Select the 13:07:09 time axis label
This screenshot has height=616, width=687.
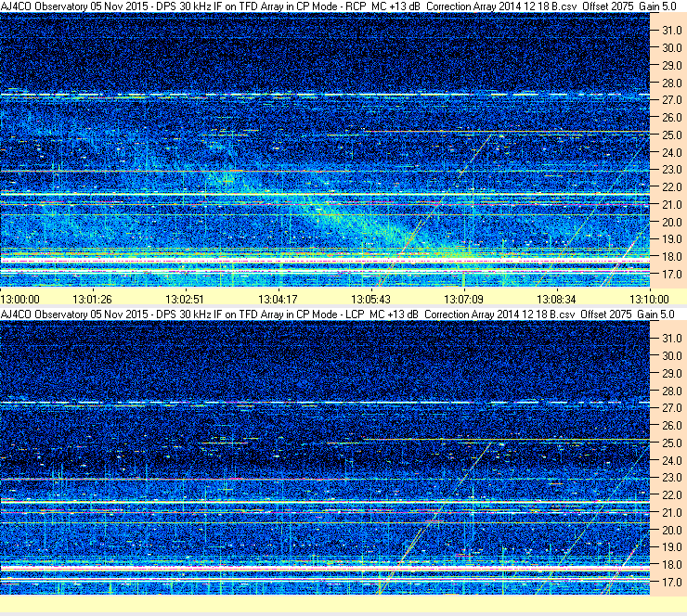[x=463, y=300]
